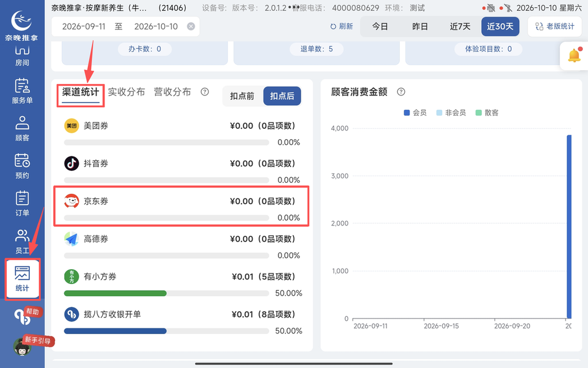This screenshot has width=588, height=368.
Task: Click the 抖音券 row label
Action: (x=96, y=163)
